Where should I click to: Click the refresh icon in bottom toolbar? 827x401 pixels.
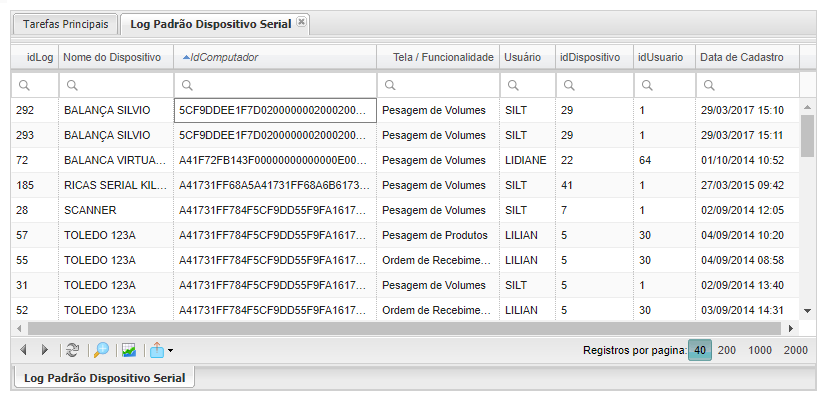[72, 350]
